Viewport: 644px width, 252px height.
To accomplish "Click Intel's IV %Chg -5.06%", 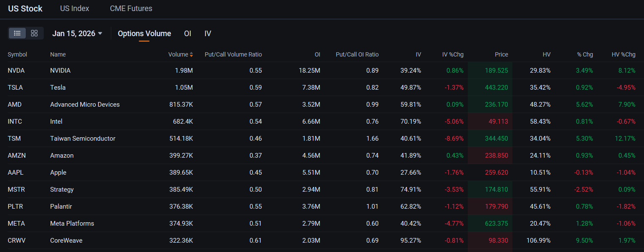I will pyautogui.click(x=454, y=122).
